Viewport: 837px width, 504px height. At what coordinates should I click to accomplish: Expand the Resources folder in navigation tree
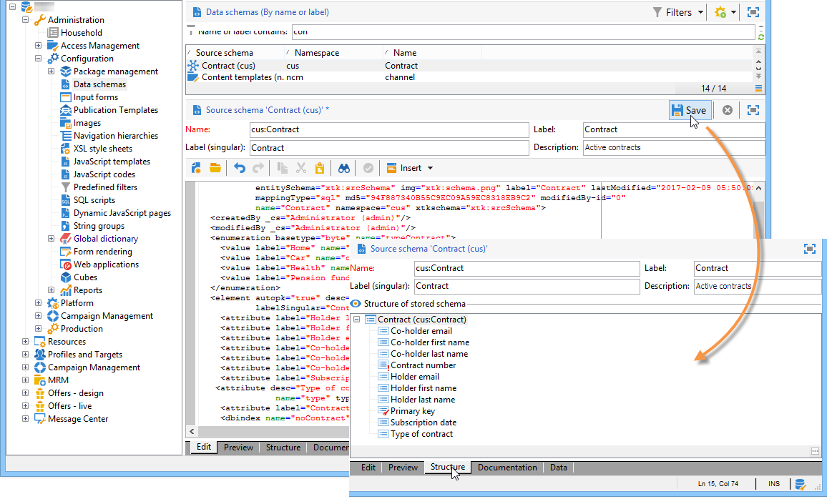coord(26,342)
